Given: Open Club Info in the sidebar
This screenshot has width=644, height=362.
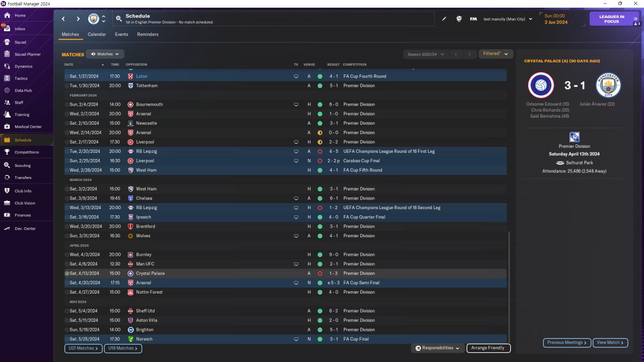Looking at the screenshot, I should pos(23,191).
